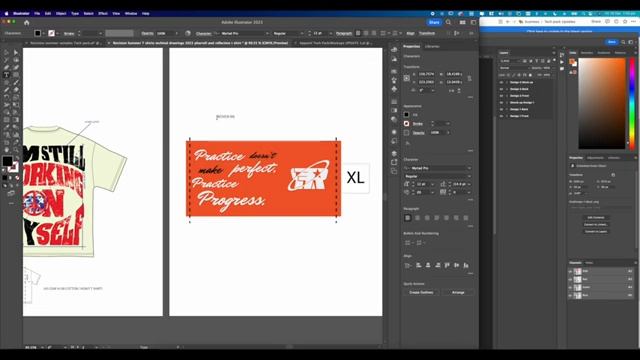Click the Illustrator Share button
The height and width of the screenshot is (360, 640).
click(434, 22)
